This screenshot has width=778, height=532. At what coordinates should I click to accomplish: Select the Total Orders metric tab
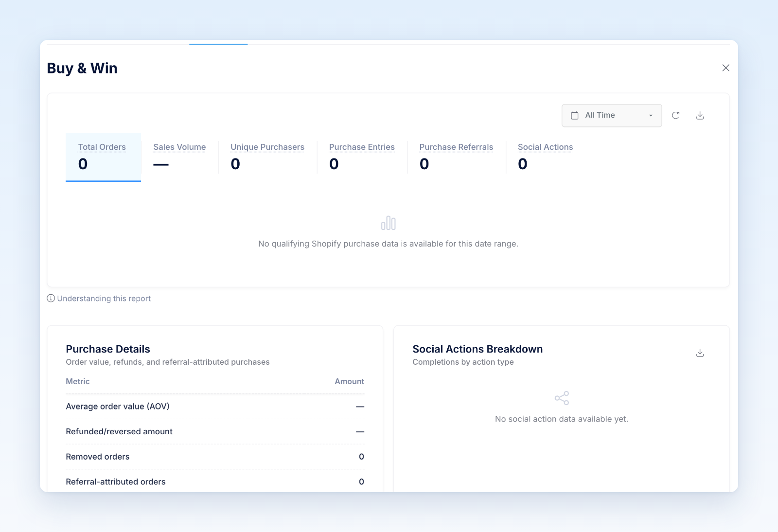click(103, 157)
